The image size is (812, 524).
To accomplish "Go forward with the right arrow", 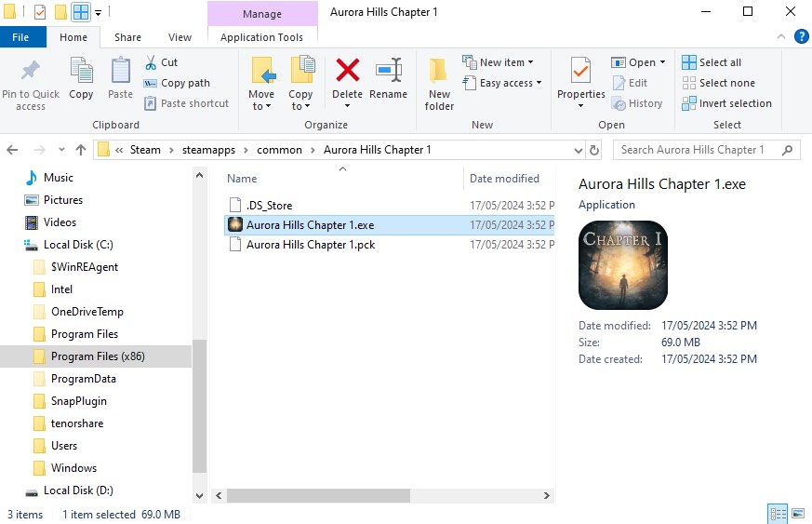I will 39,150.
